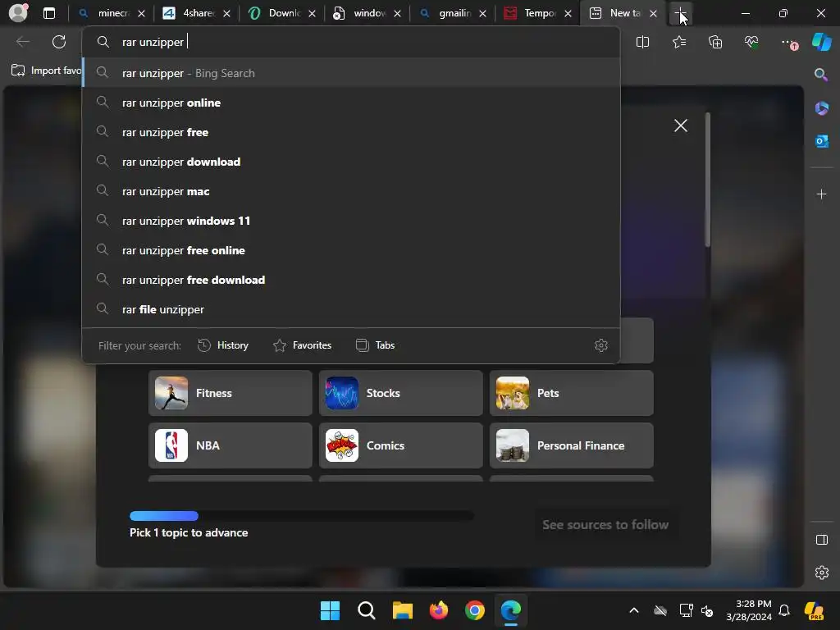Open Collections icon in toolbar

(x=715, y=42)
